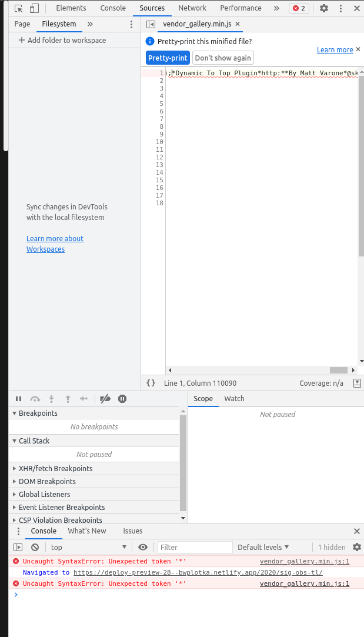Click the curly braces format icon
The image size is (364, 637).
(x=151, y=383)
